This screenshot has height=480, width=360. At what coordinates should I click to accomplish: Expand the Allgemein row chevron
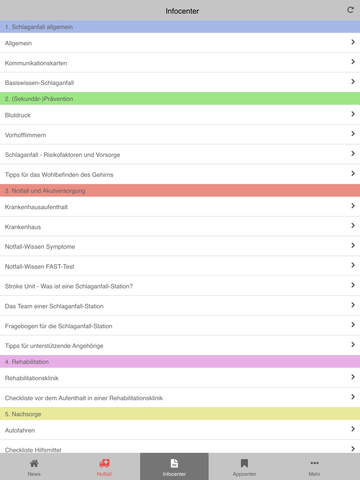pos(353,42)
